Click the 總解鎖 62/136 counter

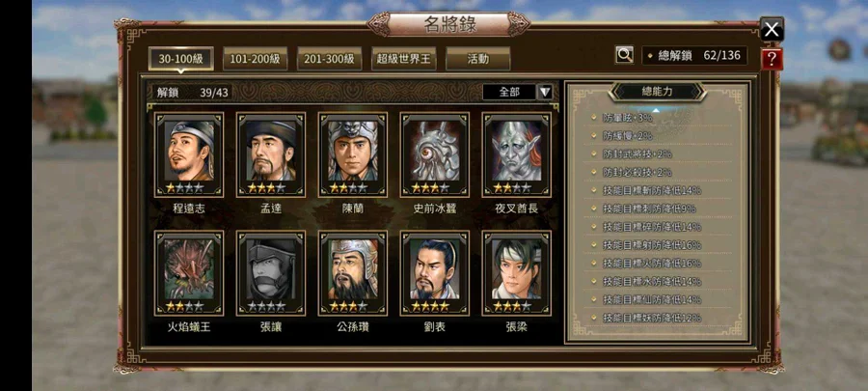(x=694, y=55)
